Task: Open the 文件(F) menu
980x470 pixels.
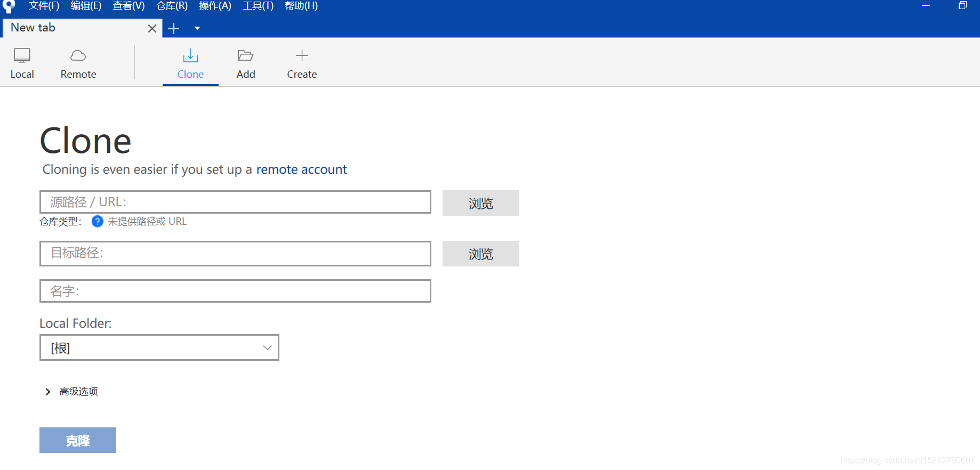Action: coord(44,6)
